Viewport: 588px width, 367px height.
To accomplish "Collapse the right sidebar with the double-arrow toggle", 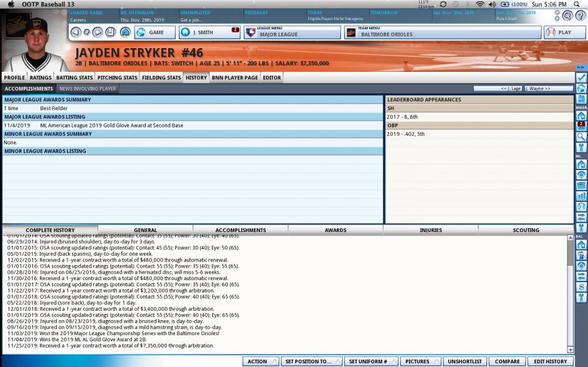I will tap(581, 67).
